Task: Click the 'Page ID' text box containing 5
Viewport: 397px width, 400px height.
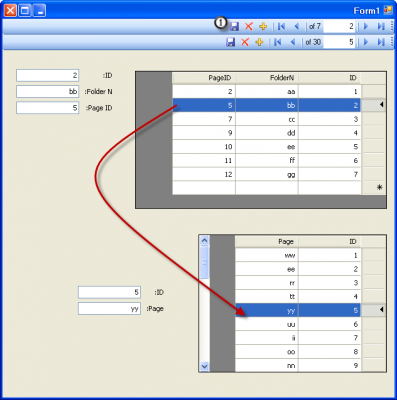Action: 48,108
